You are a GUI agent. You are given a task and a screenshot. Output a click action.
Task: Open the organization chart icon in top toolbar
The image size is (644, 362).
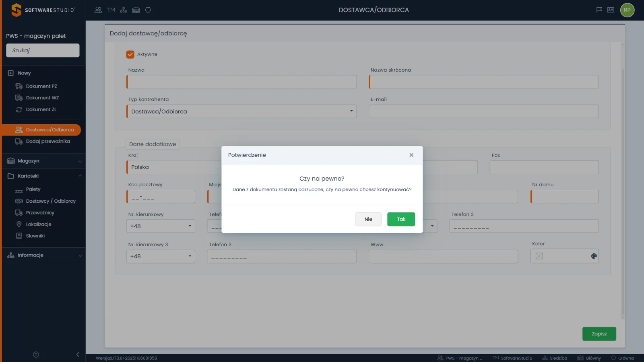(x=124, y=10)
